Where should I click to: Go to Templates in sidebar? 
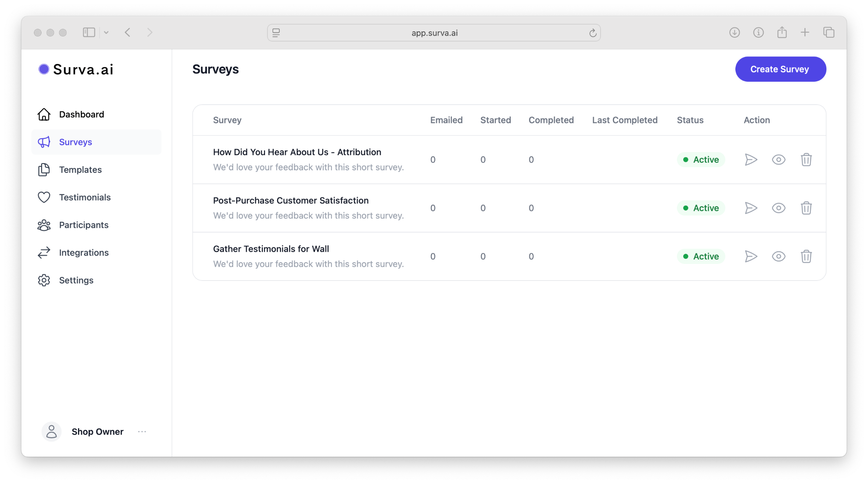tap(80, 170)
